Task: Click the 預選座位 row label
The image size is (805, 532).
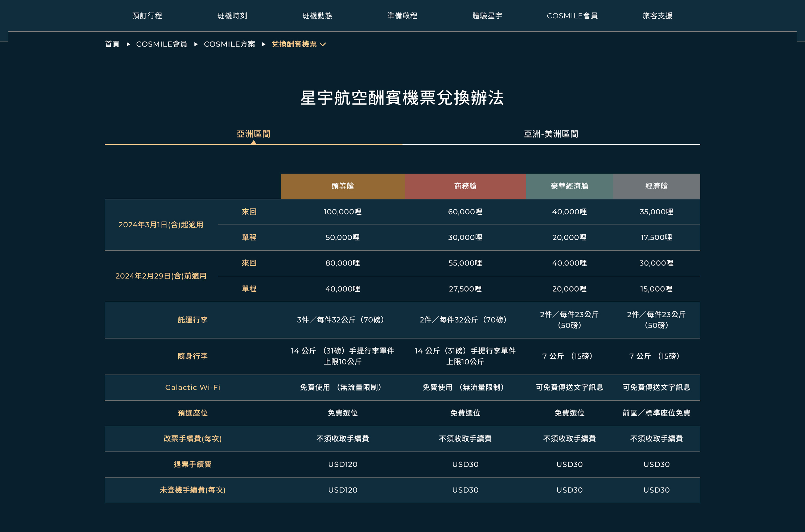Action: click(x=192, y=413)
